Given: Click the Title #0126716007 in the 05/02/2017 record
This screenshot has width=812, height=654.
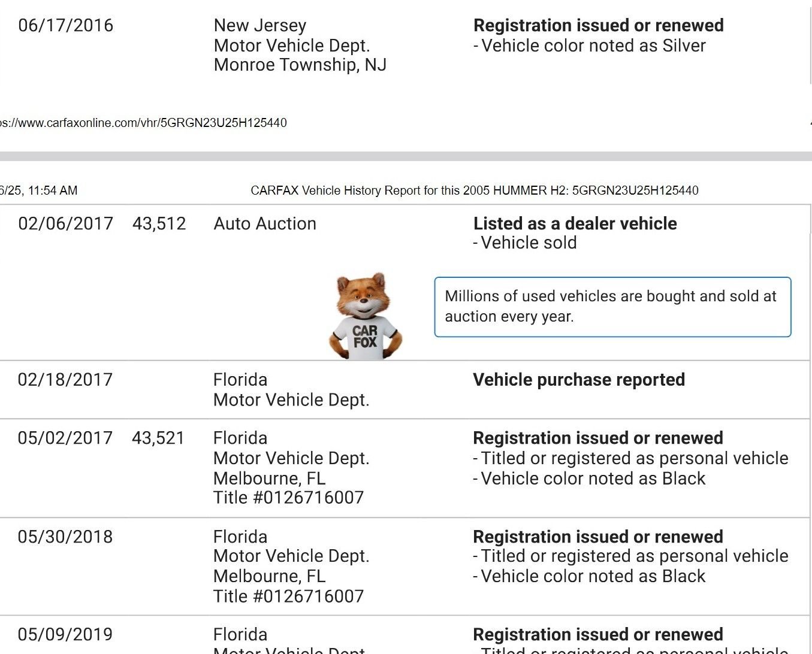Looking at the screenshot, I should (x=288, y=498).
